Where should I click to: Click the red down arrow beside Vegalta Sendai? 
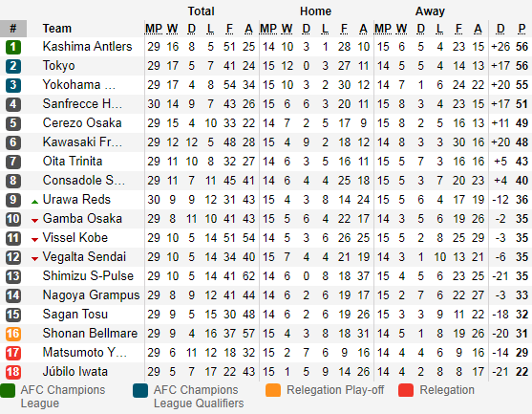[x=34, y=259]
